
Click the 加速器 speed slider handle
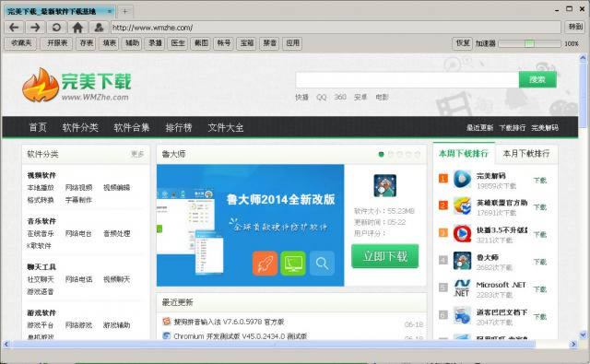[529, 43]
